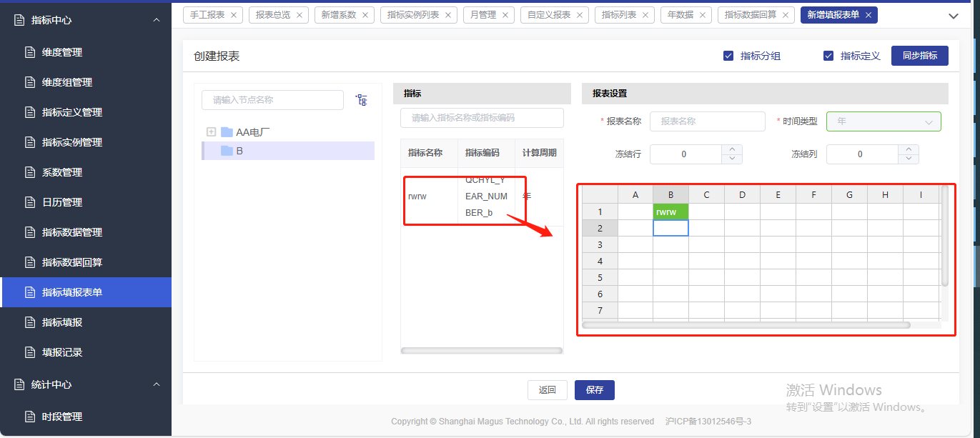Toggle the 指标分组 checkbox
The image size is (980, 438).
click(728, 56)
